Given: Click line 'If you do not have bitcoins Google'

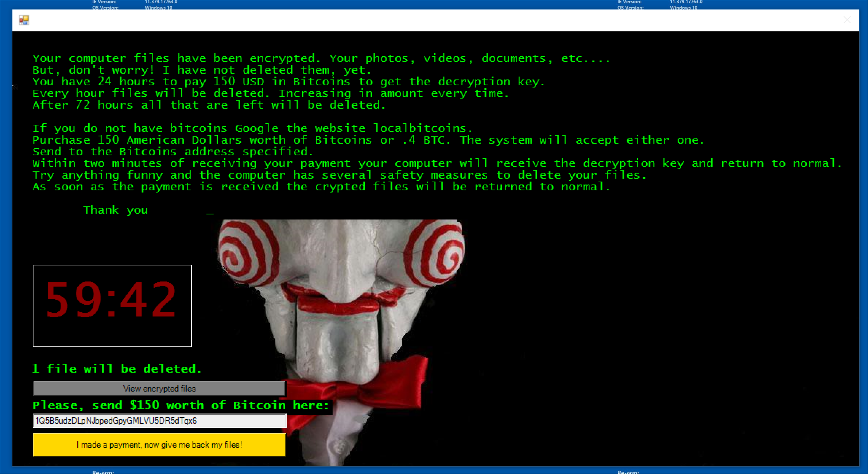Looking at the screenshot, I should [252, 128].
